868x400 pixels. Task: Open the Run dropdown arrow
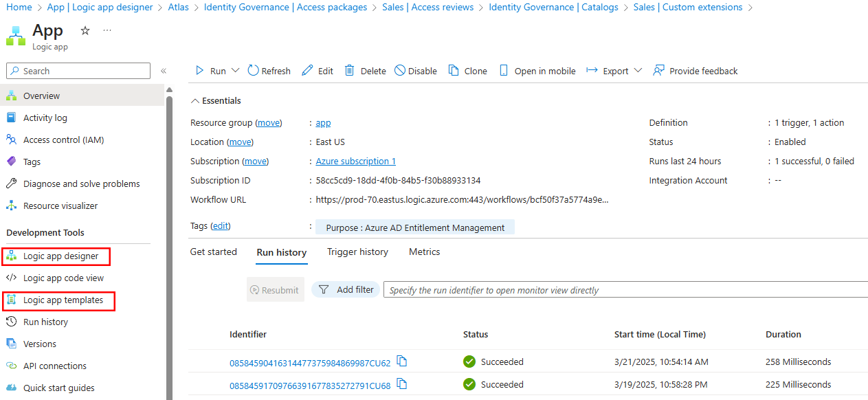coord(235,71)
